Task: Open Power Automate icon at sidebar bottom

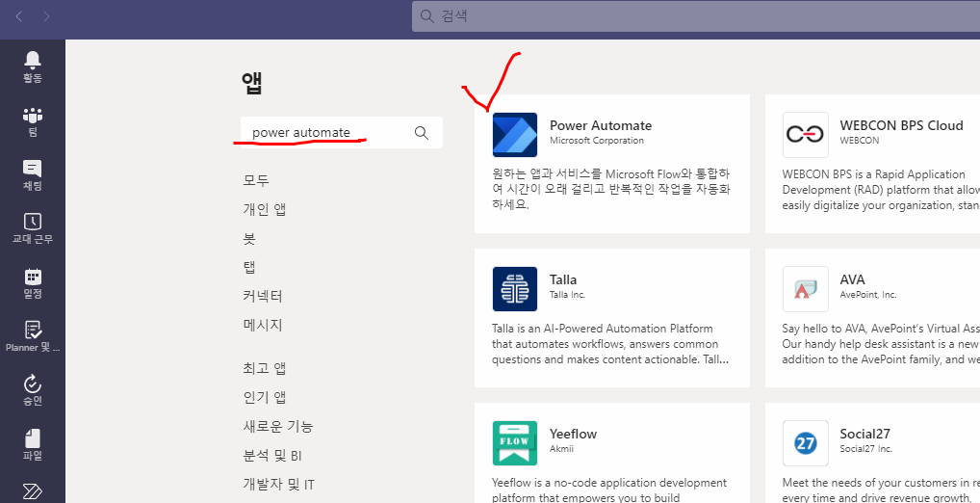Action: pyautogui.click(x=33, y=490)
